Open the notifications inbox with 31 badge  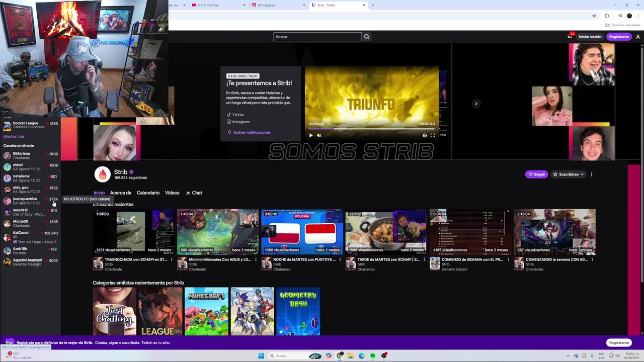click(x=570, y=36)
